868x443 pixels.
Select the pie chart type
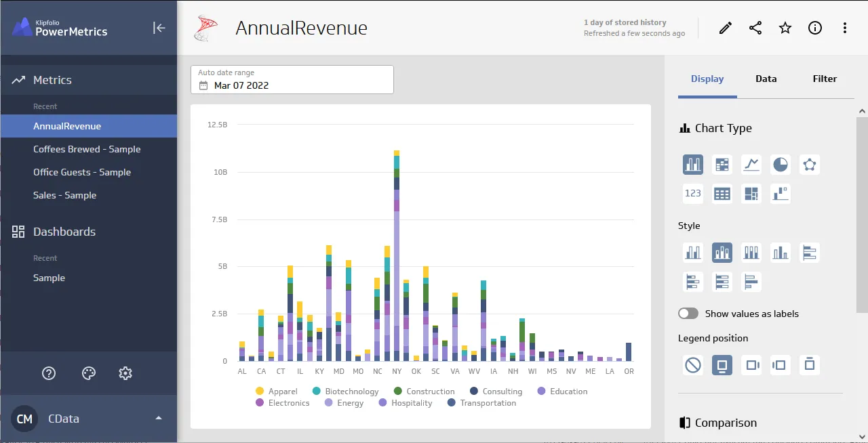pos(781,165)
